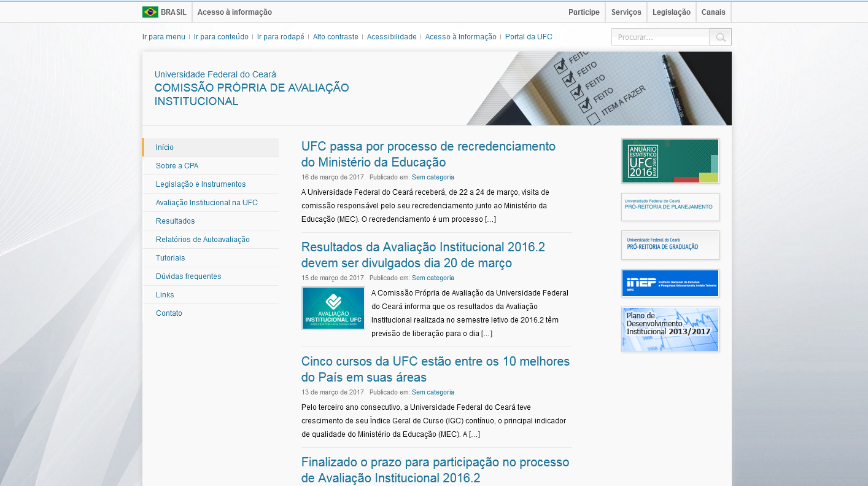Open the Finalizado o prazo para participação headline
Screen dimensions: 868x486
(435, 470)
